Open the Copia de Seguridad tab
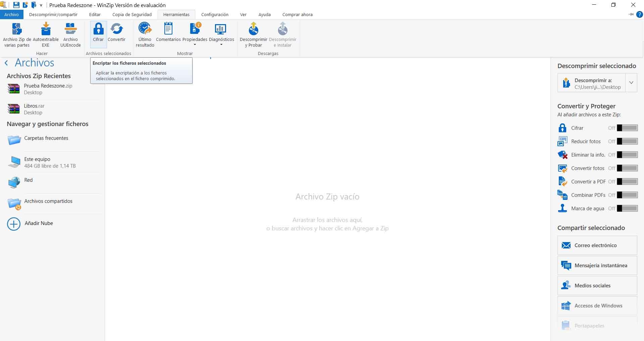Screen dimensions: 644x341 132,14
